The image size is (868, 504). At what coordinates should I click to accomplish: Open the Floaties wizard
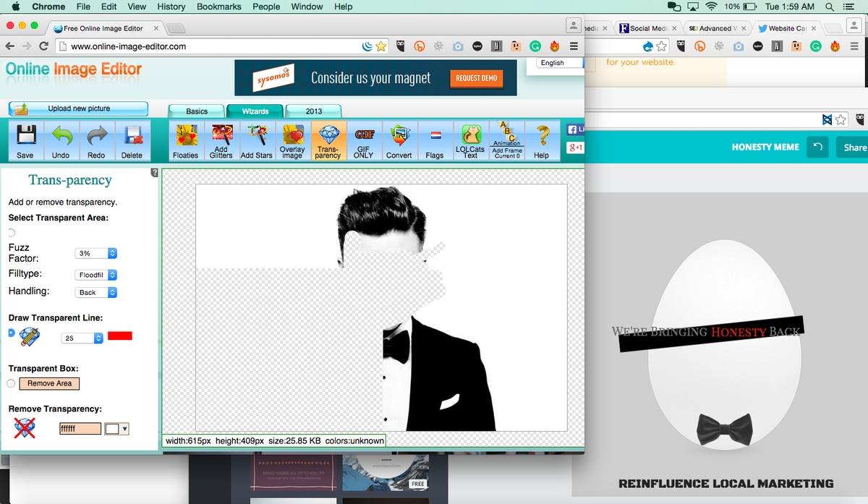click(185, 140)
